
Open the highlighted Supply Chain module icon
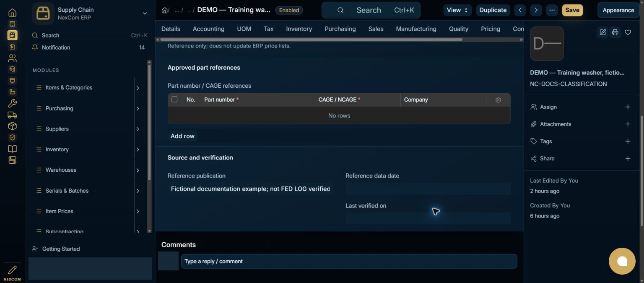[12, 35]
